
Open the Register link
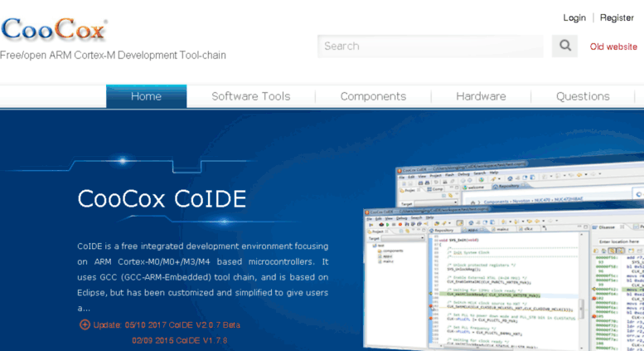coord(617,17)
